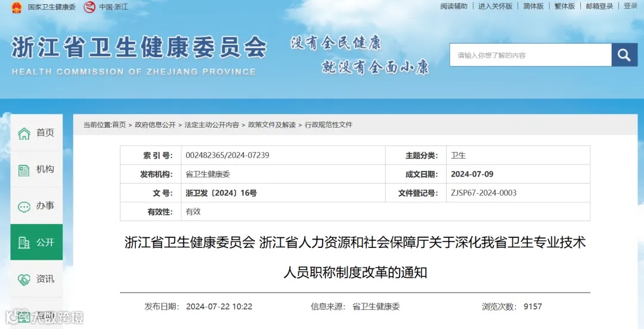Image resolution: width=644 pixels, height=329 pixels.
Task: Open 机构 in the sidebar menu
Action: pyautogui.click(x=36, y=169)
